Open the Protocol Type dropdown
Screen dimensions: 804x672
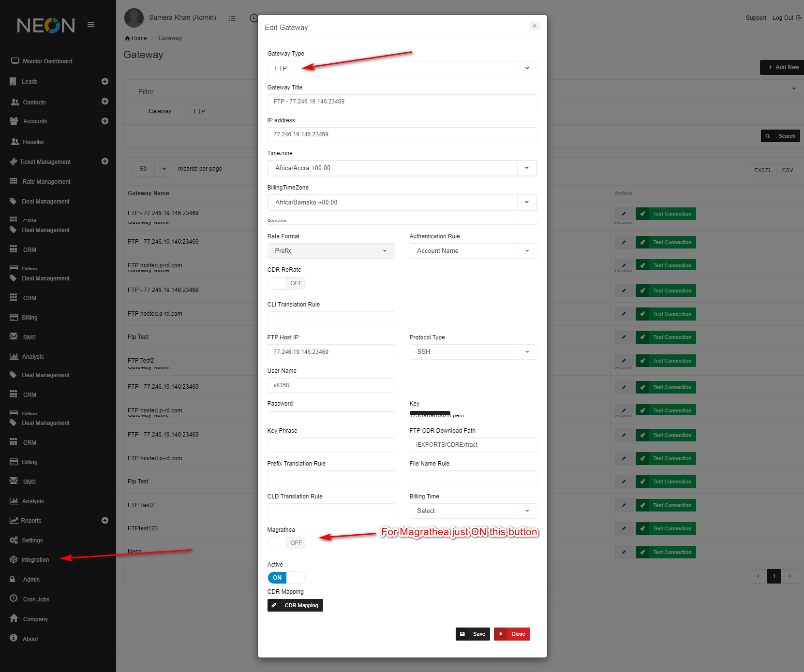tap(473, 352)
